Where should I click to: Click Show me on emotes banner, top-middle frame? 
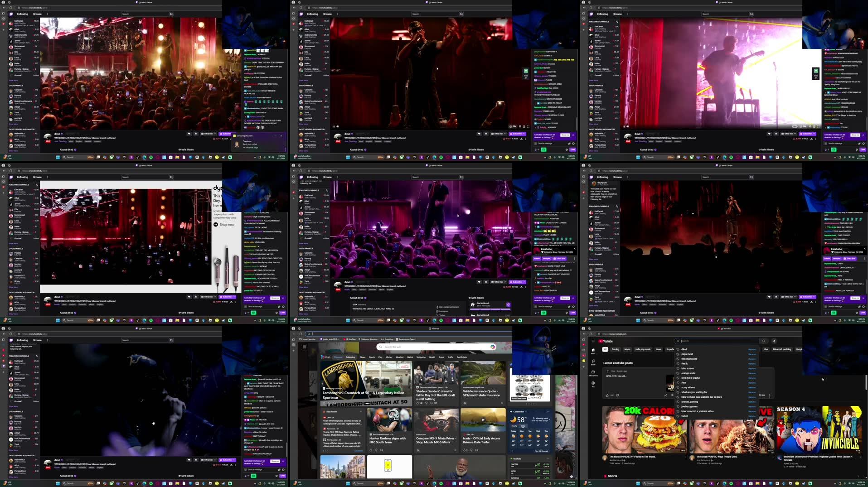click(565, 135)
